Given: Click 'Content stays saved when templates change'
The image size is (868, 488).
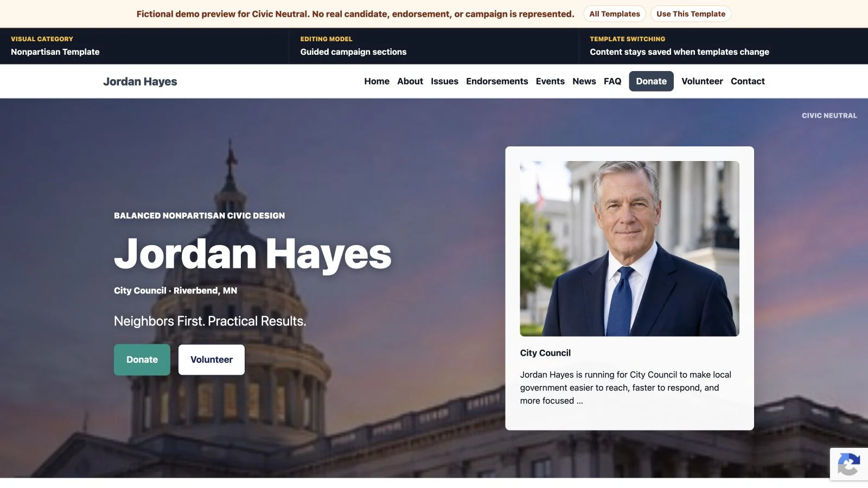Looking at the screenshot, I should [679, 52].
